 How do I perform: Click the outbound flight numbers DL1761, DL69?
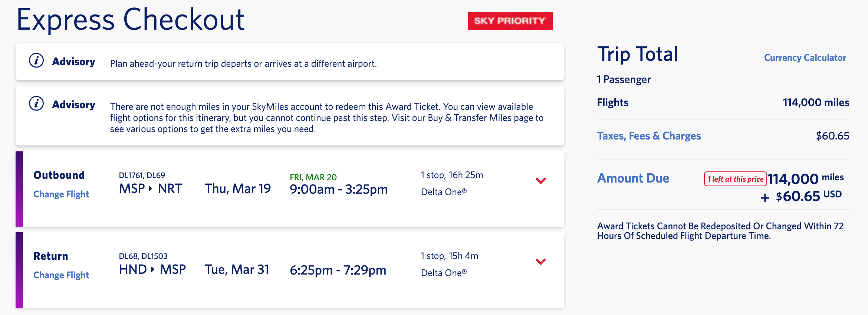tap(142, 175)
